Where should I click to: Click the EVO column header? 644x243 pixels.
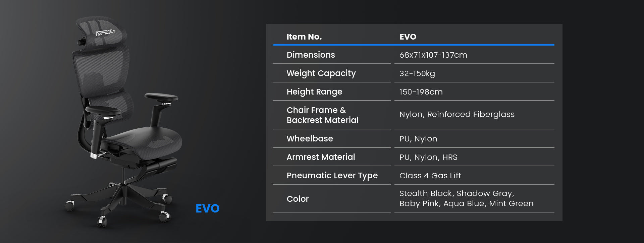coord(408,37)
